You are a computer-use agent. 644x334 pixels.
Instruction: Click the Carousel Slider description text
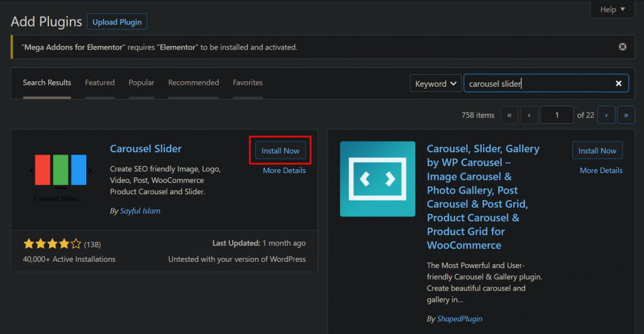[165, 181]
